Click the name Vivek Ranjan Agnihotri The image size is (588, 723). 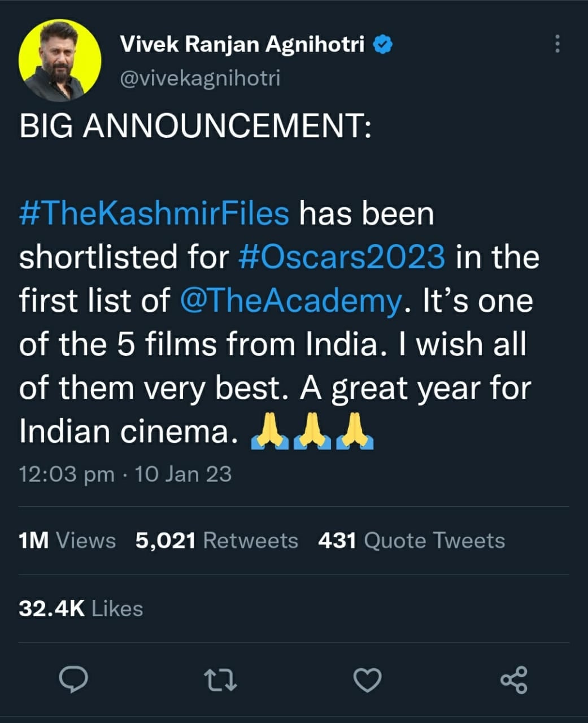[x=242, y=45]
